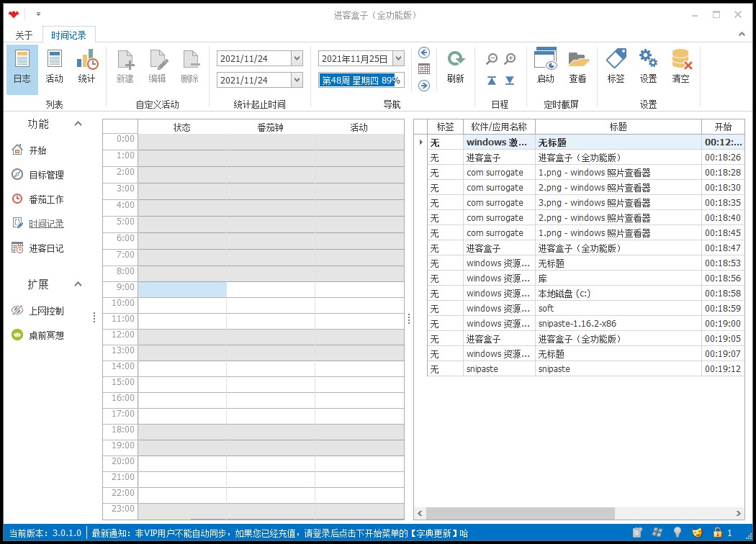The width and height of the screenshot is (756, 544).
Task: Toggle the 活动 list view
Action: point(54,68)
